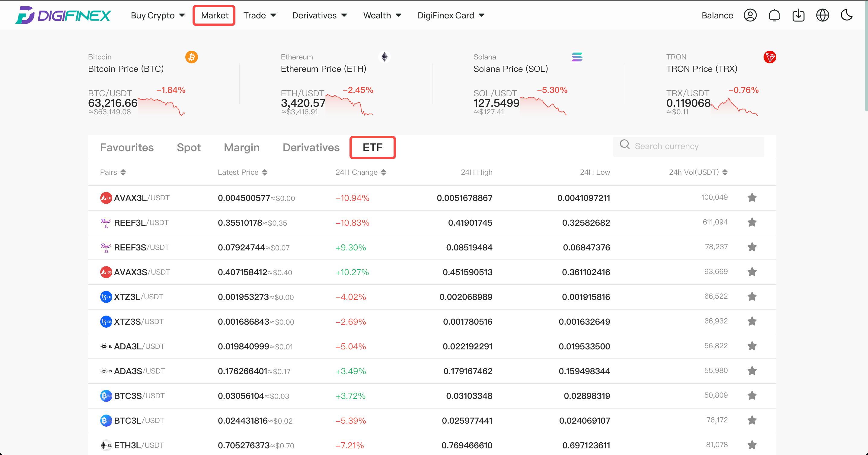
Task: Click the Solana coin icon
Action: [577, 57]
